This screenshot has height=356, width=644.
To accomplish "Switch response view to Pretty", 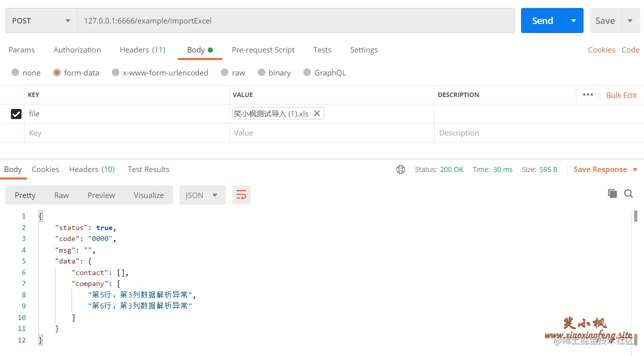I will (x=25, y=195).
